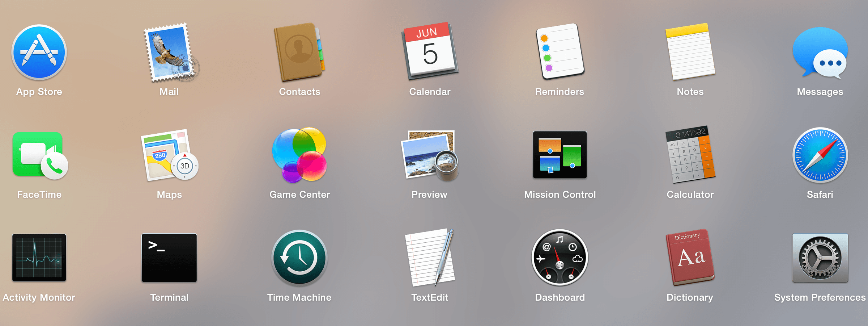Screen dimensions: 868x326
Task: Click the "Time Machine" label text
Action: (299, 297)
